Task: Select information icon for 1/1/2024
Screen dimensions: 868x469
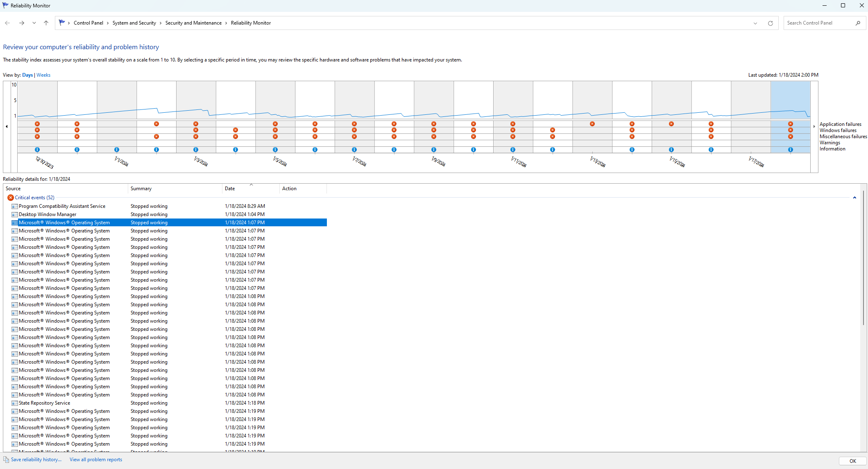Action: 117,150
